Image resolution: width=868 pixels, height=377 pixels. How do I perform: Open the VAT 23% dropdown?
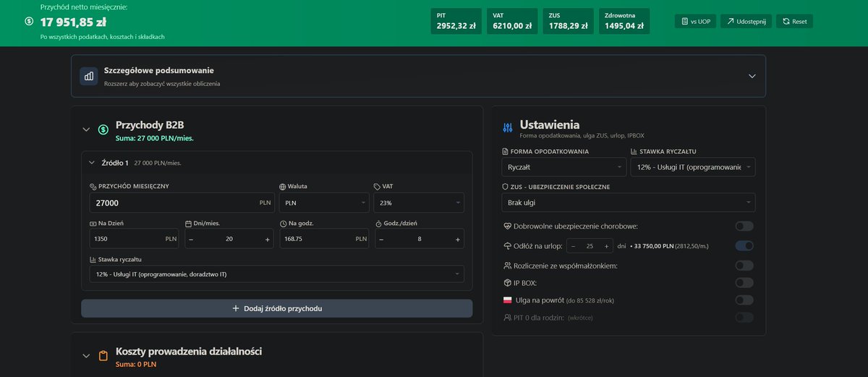[418, 203]
